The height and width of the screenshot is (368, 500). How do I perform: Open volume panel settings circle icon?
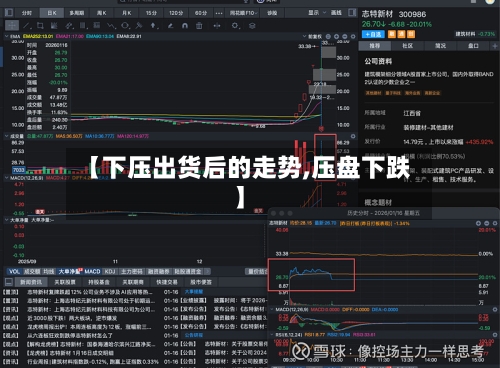[353, 136]
